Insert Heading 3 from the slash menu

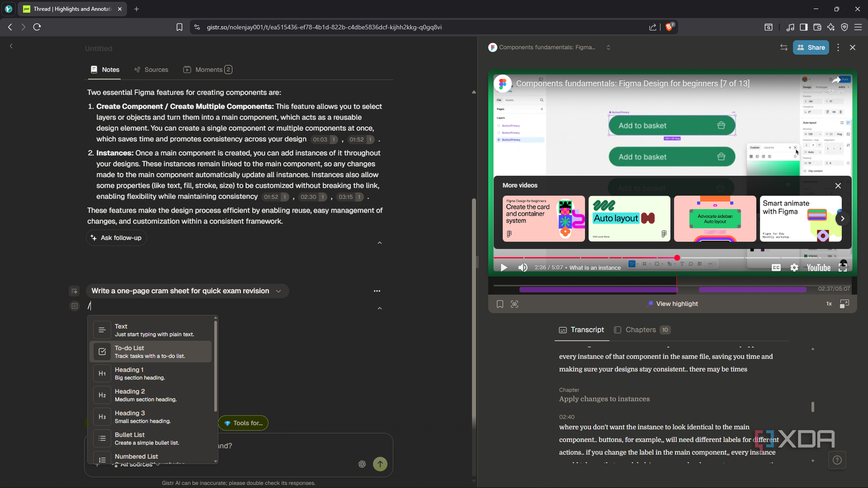click(152, 416)
